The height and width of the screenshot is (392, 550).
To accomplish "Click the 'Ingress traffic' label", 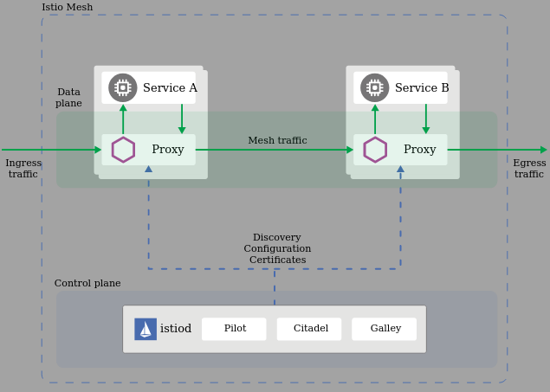I will point(23,169).
